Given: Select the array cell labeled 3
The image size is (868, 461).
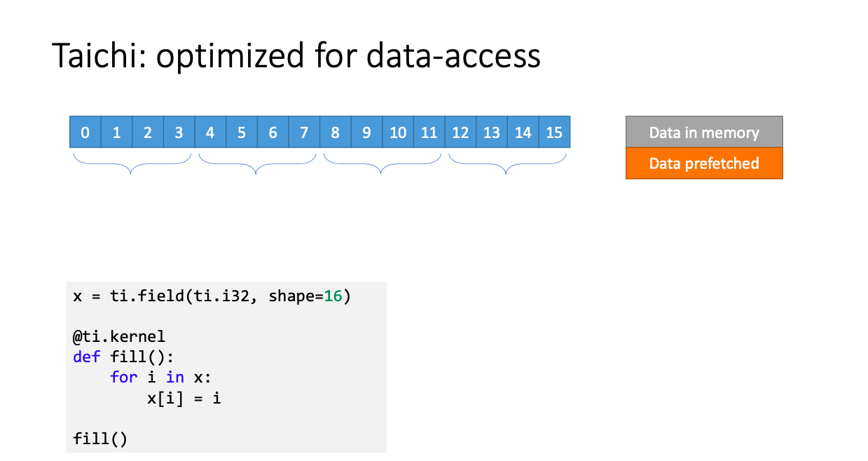Looking at the screenshot, I should (x=179, y=132).
